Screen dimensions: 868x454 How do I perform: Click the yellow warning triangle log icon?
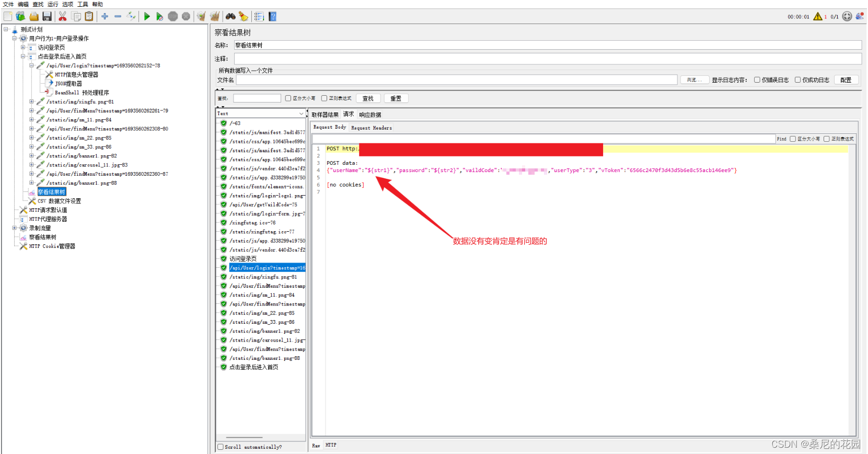tap(818, 17)
